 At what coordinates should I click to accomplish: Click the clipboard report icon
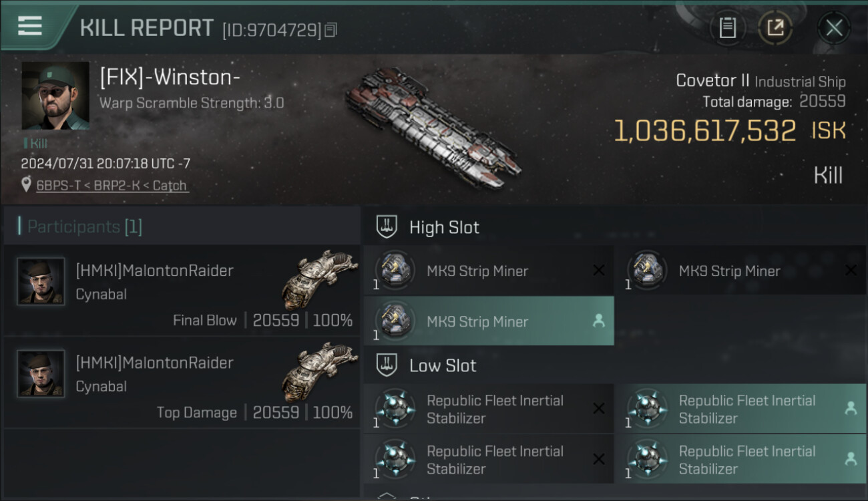pyautogui.click(x=728, y=27)
